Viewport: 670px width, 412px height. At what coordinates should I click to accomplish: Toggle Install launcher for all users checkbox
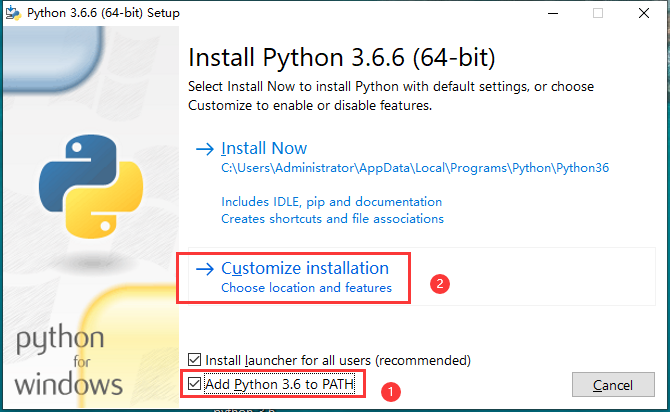click(194, 359)
